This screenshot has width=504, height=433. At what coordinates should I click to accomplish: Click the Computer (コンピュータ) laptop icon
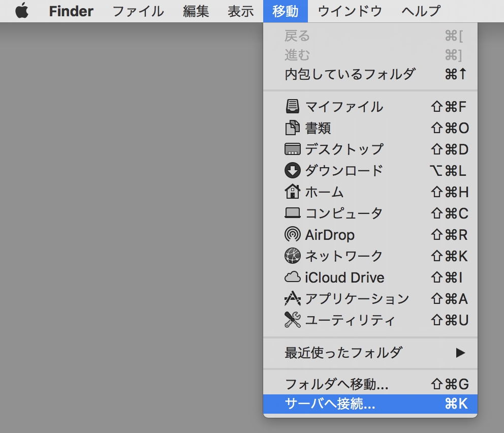pyautogui.click(x=293, y=213)
